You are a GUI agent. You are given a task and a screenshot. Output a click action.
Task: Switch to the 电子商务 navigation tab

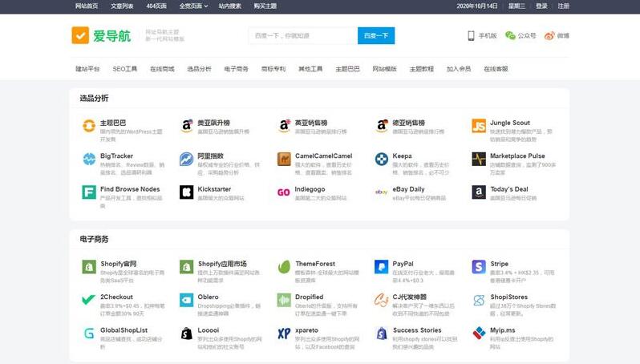pyautogui.click(x=236, y=69)
